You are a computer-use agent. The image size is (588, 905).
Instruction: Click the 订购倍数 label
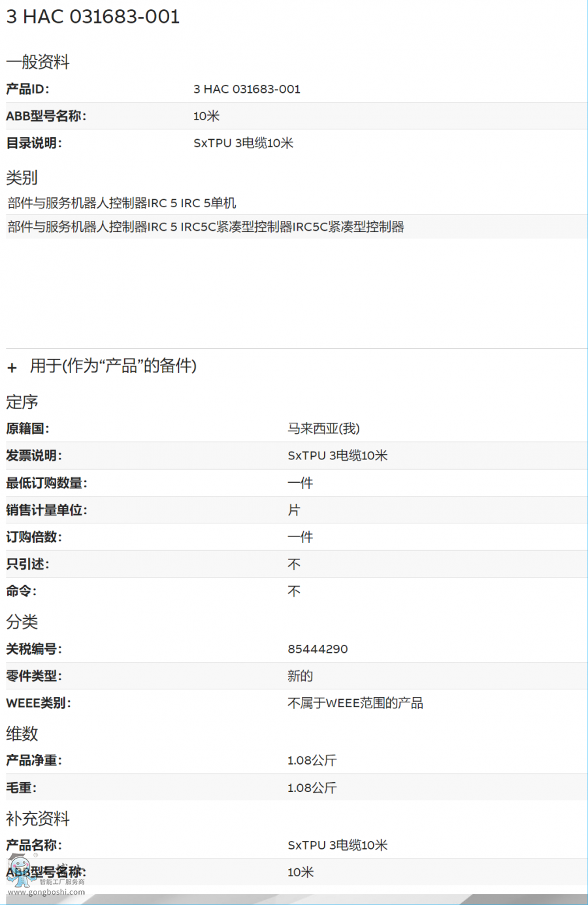(34, 537)
